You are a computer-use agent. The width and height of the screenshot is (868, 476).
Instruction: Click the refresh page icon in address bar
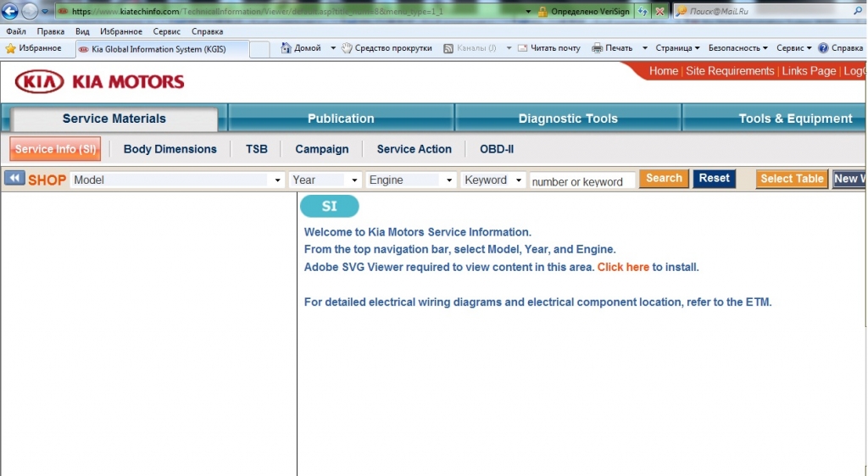(x=643, y=12)
